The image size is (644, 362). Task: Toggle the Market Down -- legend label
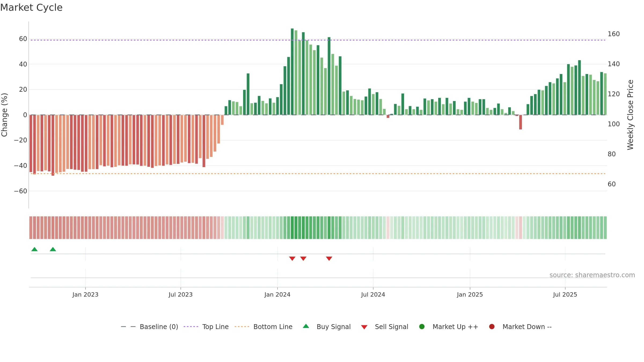click(x=527, y=327)
